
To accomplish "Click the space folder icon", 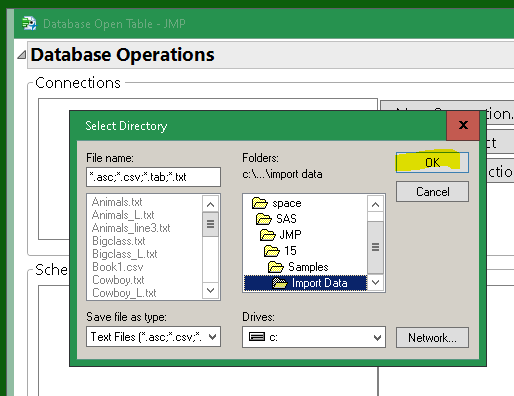I will (260, 203).
